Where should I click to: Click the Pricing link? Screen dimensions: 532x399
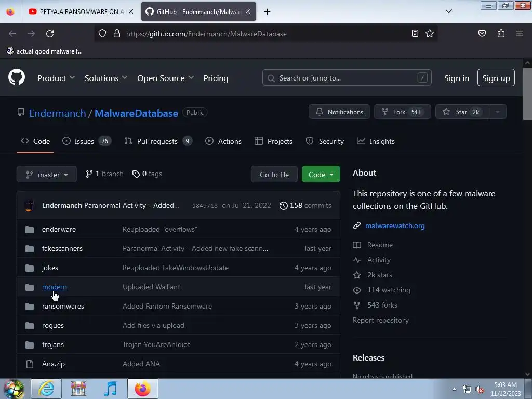[216, 78]
